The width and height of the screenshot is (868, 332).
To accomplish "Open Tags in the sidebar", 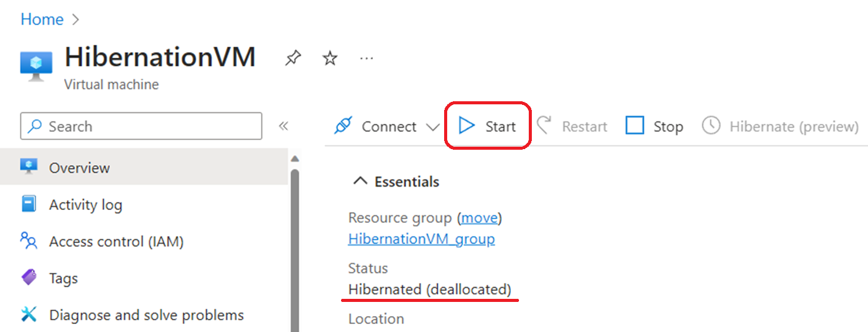I will click(x=144, y=278).
